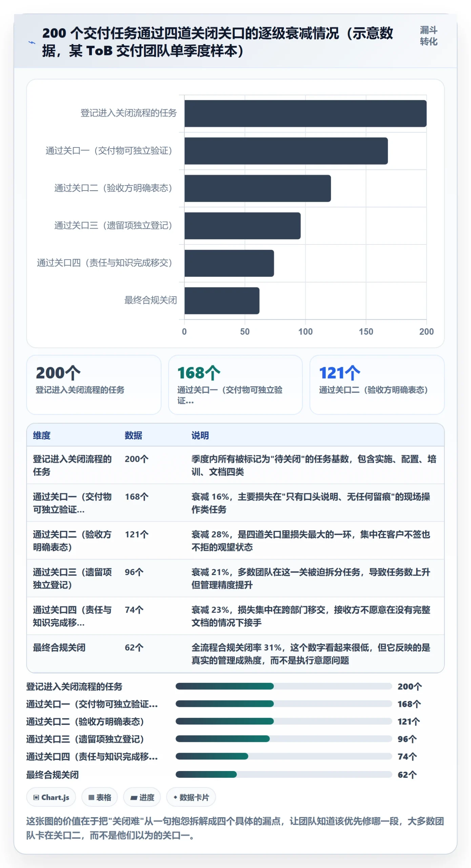Click the progress bar for 通过关口四
471x868 pixels.
[x=284, y=756]
